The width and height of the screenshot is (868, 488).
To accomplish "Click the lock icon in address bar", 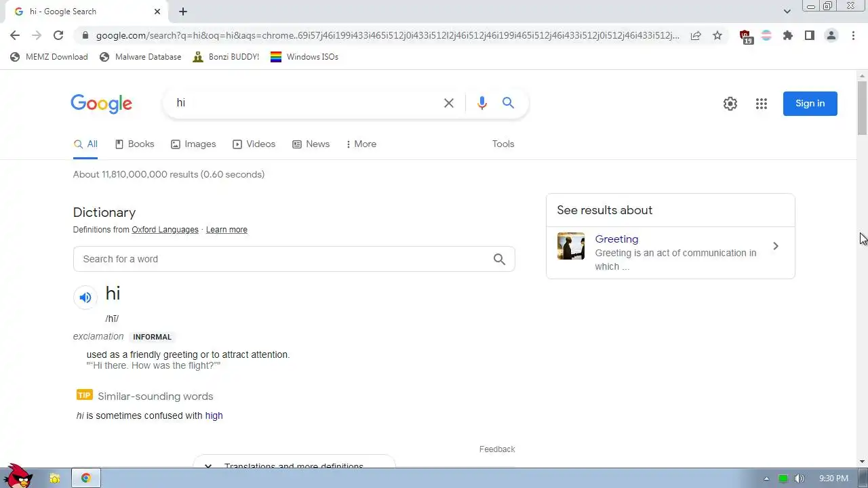I will pyautogui.click(x=85, y=36).
